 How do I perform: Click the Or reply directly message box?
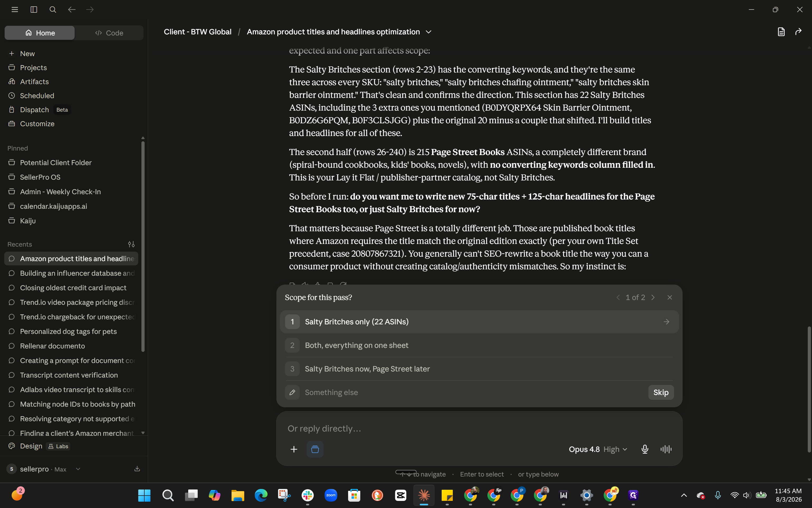coord(479,429)
